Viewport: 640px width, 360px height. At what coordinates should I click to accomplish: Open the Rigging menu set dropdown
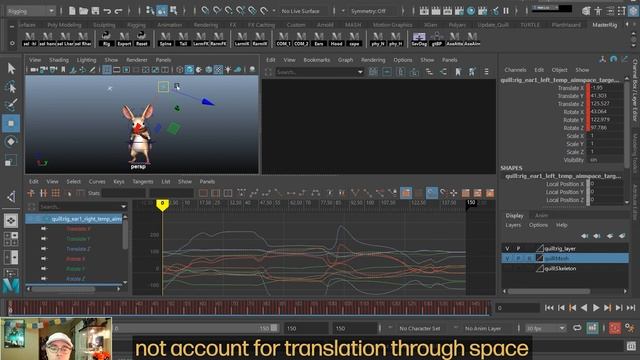coord(30,11)
